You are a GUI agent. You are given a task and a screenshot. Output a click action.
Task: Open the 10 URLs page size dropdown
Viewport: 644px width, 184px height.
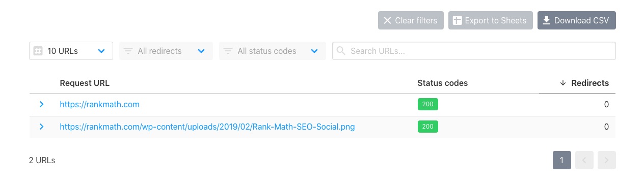pyautogui.click(x=71, y=51)
